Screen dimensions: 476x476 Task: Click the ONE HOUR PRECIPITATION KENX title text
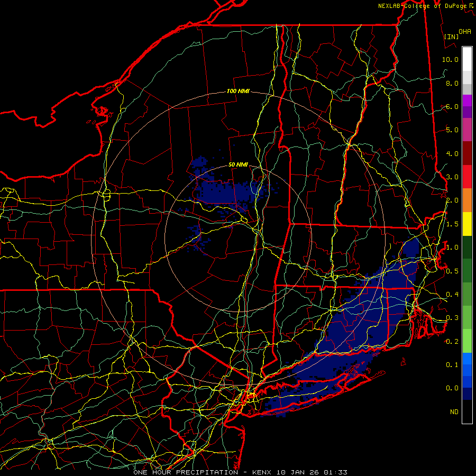pos(240,472)
